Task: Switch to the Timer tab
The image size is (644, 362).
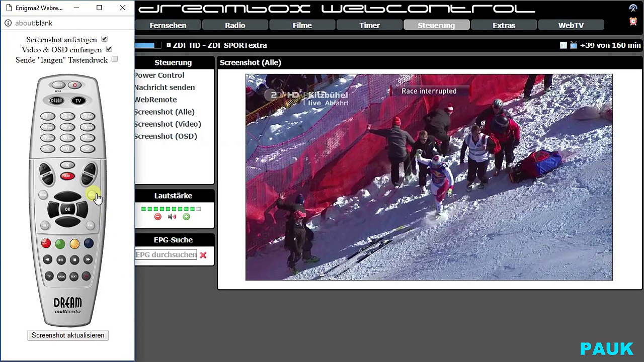Action: (369, 26)
